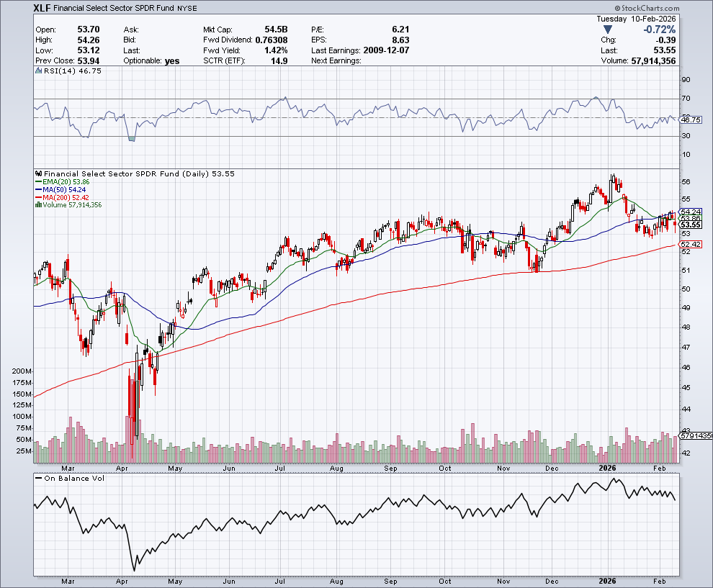Click the EPS value 8.63
713x588 pixels.
pyautogui.click(x=400, y=40)
